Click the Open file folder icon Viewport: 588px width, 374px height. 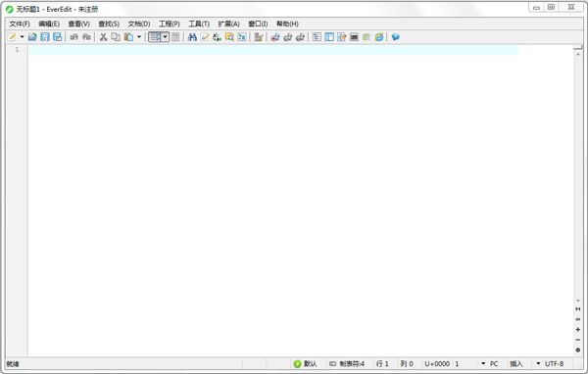(32, 37)
